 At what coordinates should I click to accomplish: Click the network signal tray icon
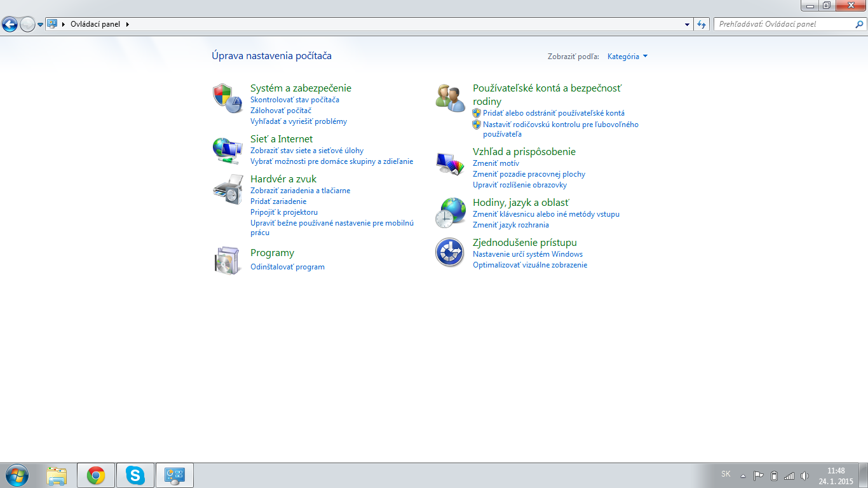tap(789, 475)
